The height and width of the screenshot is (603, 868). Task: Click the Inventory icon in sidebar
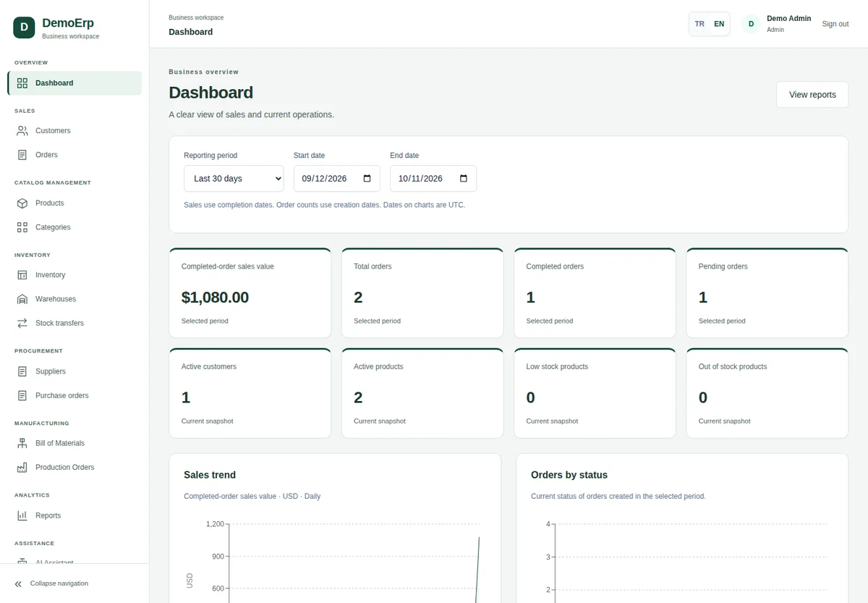(x=22, y=275)
